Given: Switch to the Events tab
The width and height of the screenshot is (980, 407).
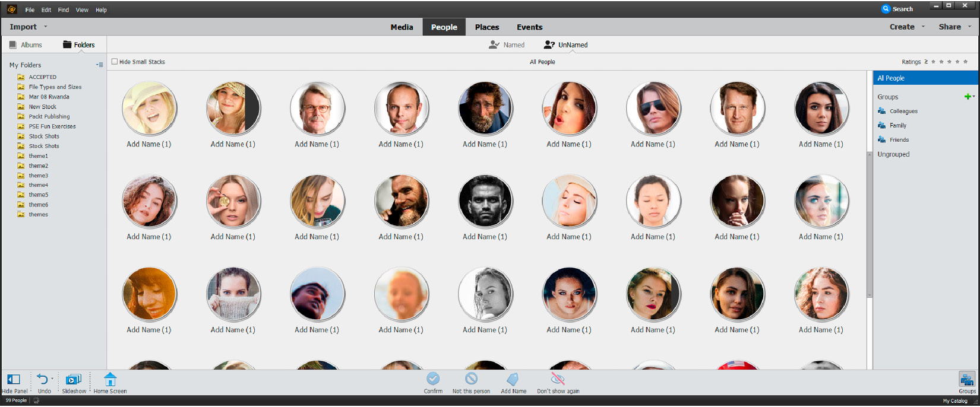Looking at the screenshot, I should tap(530, 27).
